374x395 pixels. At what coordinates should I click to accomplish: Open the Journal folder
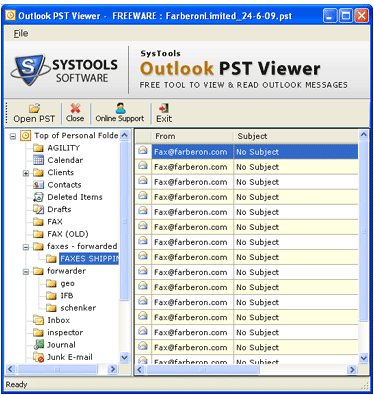[61, 345]
